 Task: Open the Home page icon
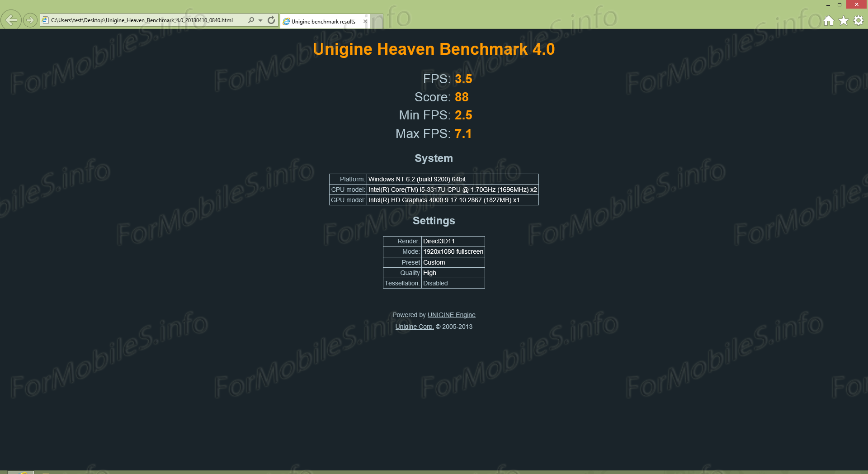[x=828, y=20]
